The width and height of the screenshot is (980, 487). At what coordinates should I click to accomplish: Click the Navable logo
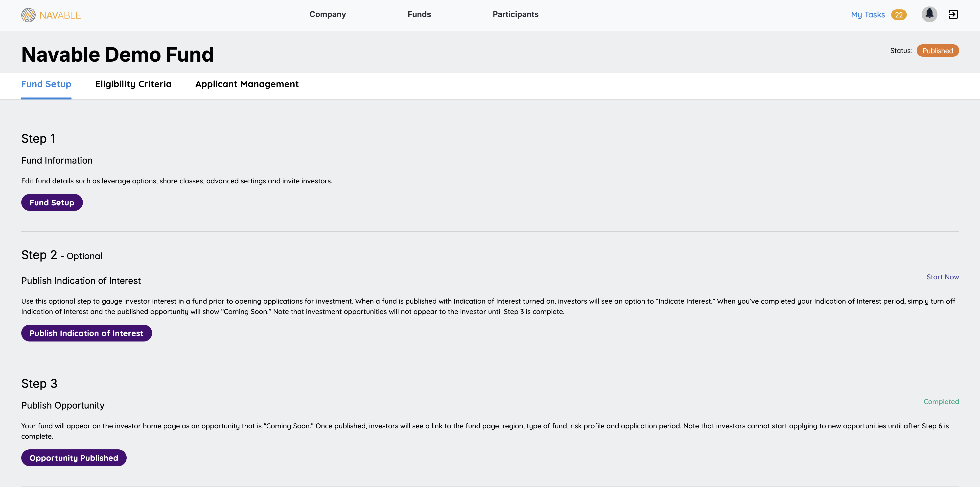coord(51,15)
